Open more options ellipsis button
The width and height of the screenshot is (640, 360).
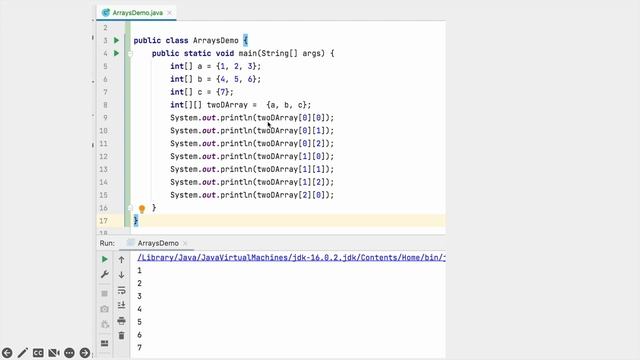[x=69, y=353]
